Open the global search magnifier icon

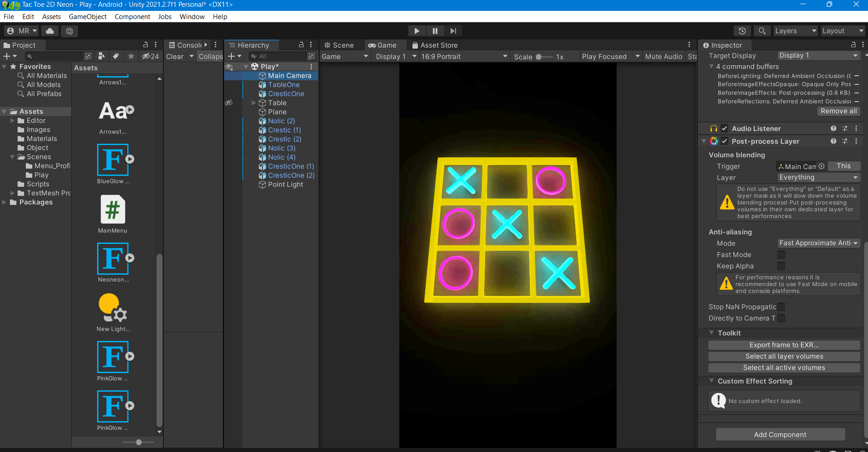click(x=762, y=31)
